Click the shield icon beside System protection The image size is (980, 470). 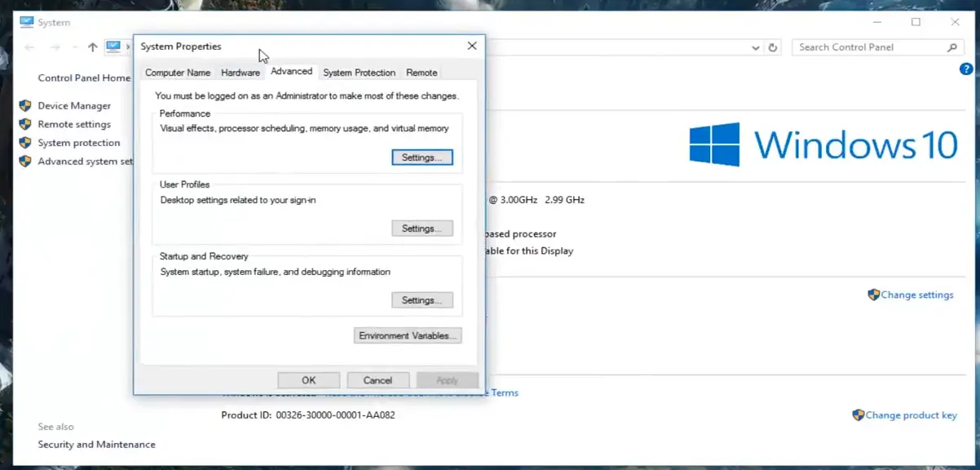coord(25,143)
